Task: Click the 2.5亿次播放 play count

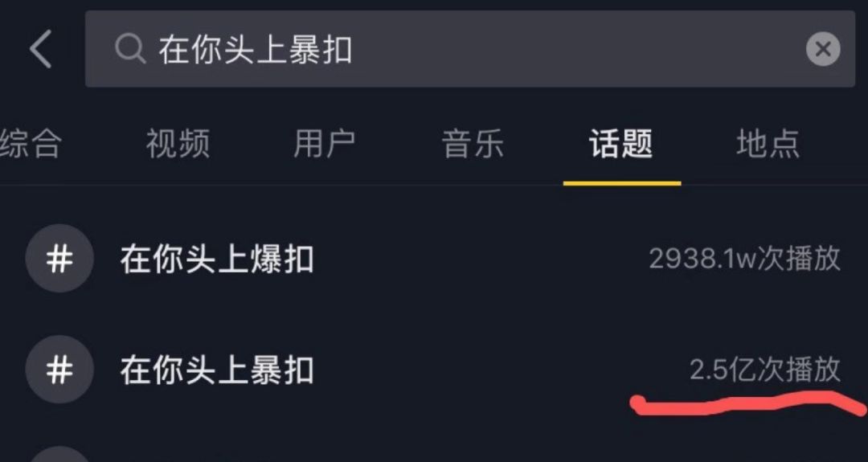Action: (x=764, y=370)
